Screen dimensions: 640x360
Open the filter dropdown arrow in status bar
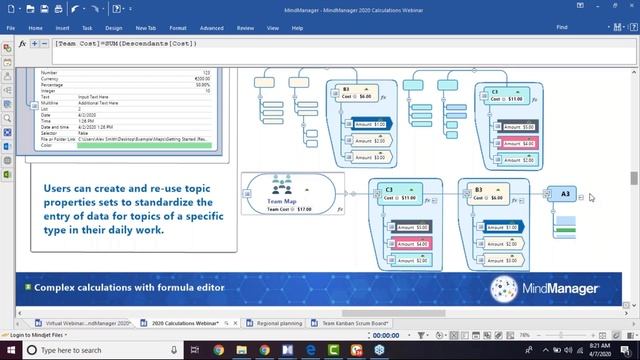[x=427, y=336]
